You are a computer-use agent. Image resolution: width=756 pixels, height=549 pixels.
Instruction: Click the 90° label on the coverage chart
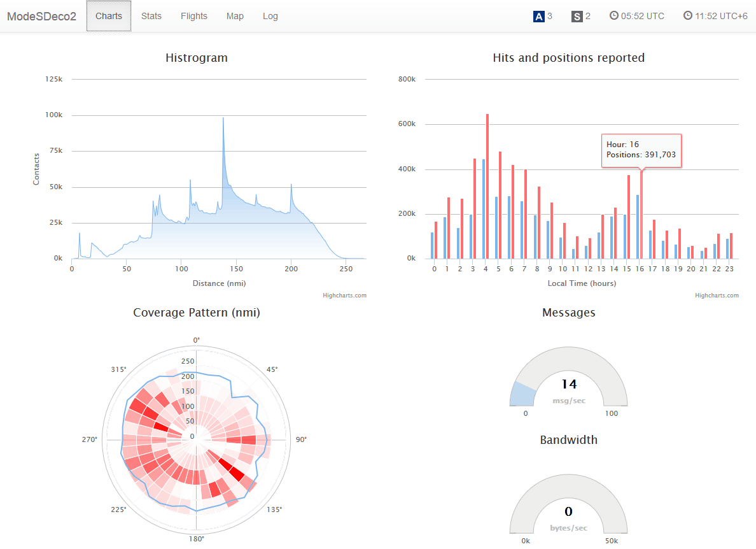point(301,440)
